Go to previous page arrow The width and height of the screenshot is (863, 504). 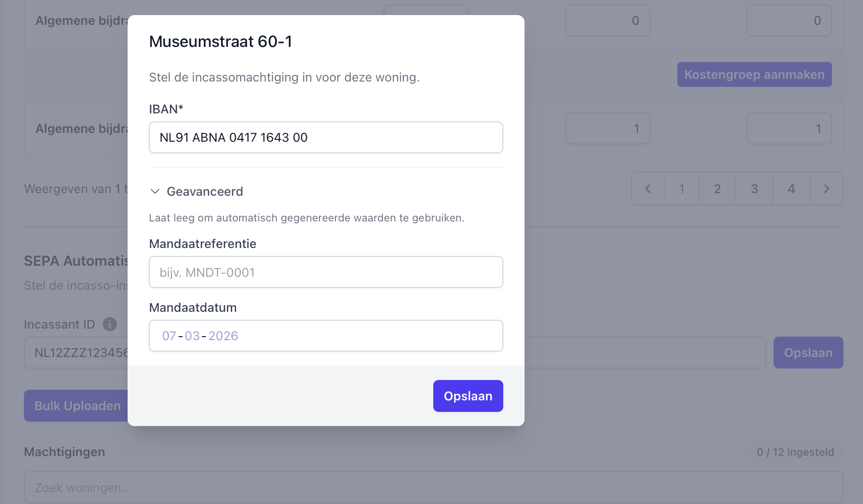coord(648,189)
